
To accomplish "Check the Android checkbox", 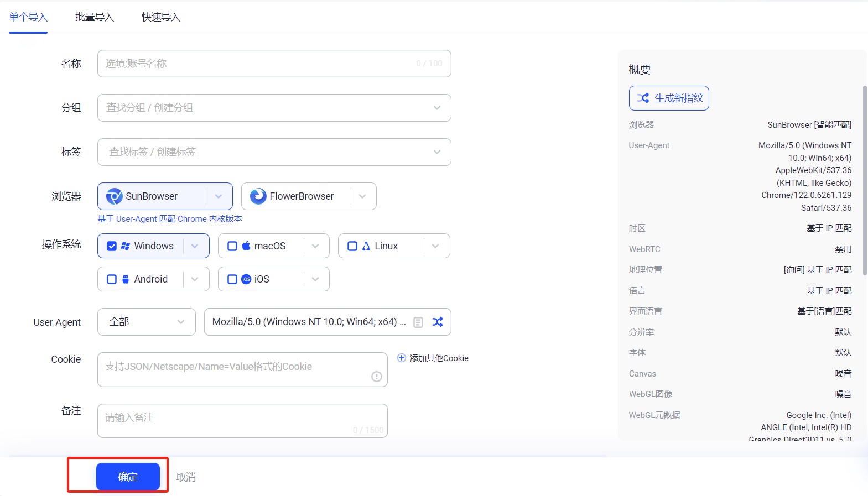I will (x=112, y=279).
